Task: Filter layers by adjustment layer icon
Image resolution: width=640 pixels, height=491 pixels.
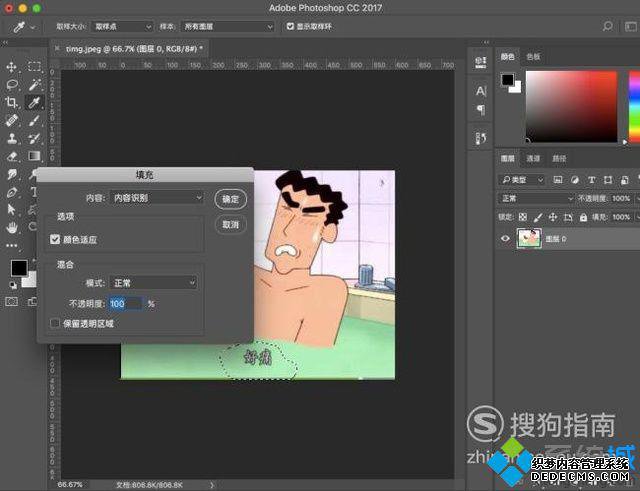Action: (574, 180)
